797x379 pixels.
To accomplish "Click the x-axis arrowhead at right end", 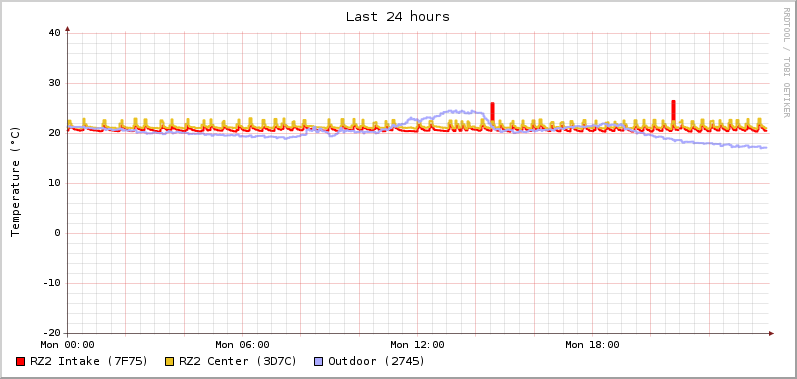I will point(771,333).
